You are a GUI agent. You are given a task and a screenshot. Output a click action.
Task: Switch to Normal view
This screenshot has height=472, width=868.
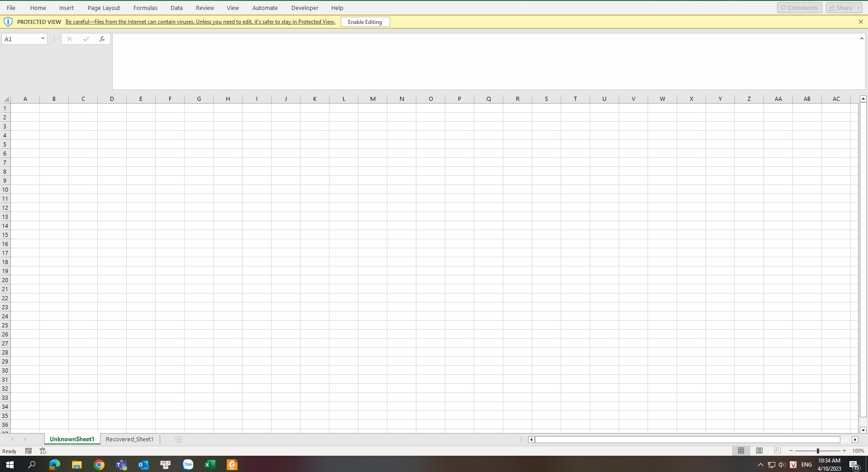741,451
